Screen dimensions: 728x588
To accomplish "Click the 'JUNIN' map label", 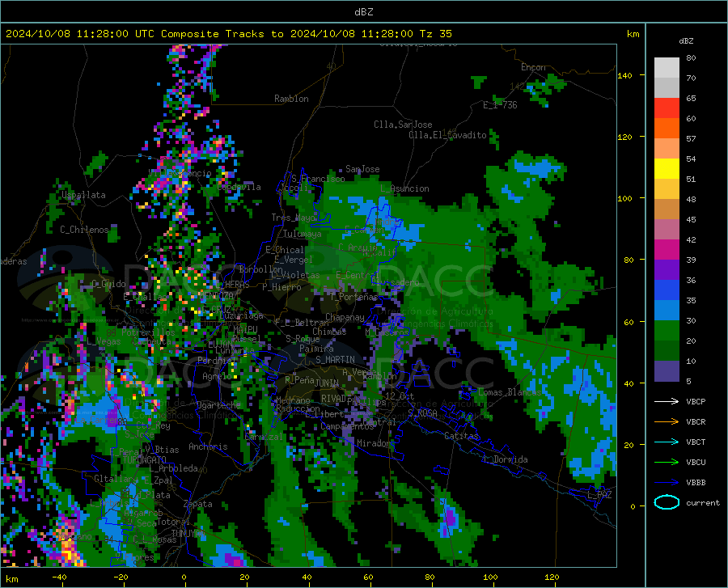I will (327, 383).
